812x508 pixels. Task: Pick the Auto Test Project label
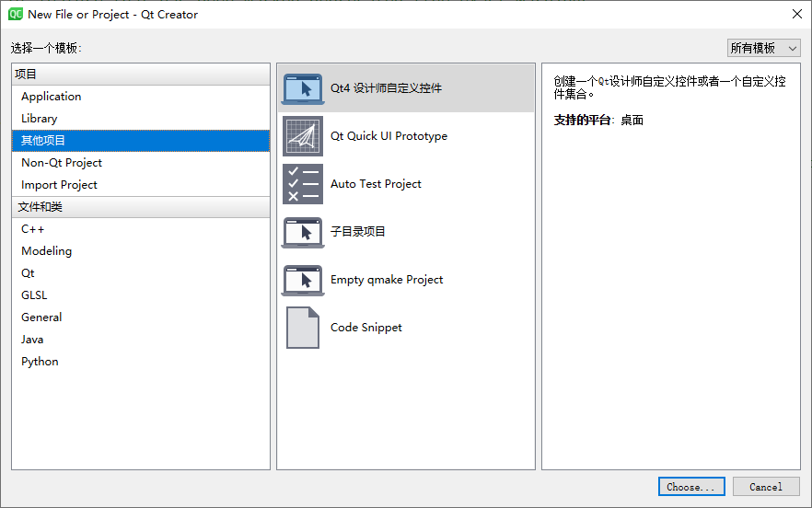tap(376, 184)
